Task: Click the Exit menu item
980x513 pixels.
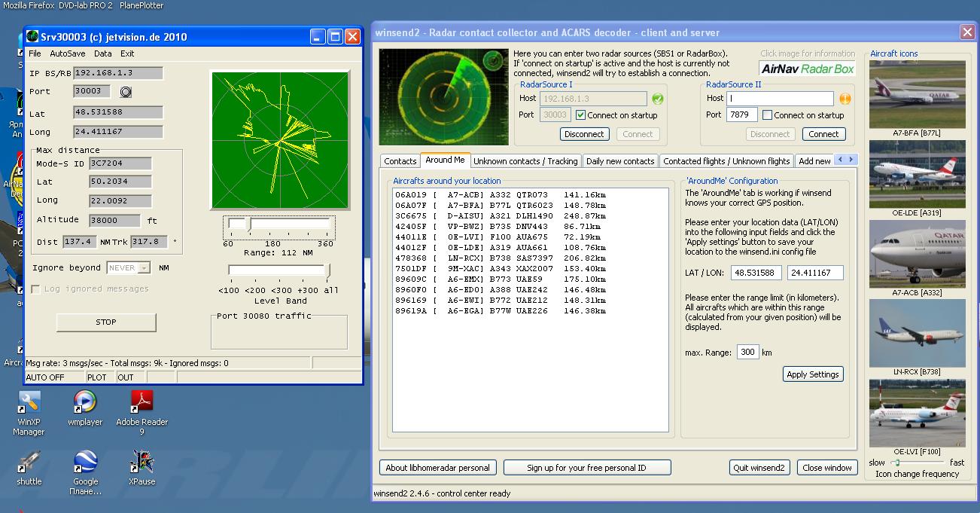Action: tap(127, 53)
